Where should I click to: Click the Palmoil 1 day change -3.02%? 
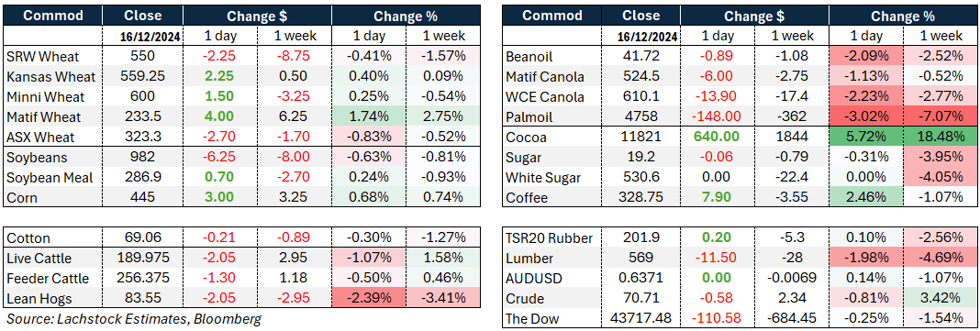(867, 117)
